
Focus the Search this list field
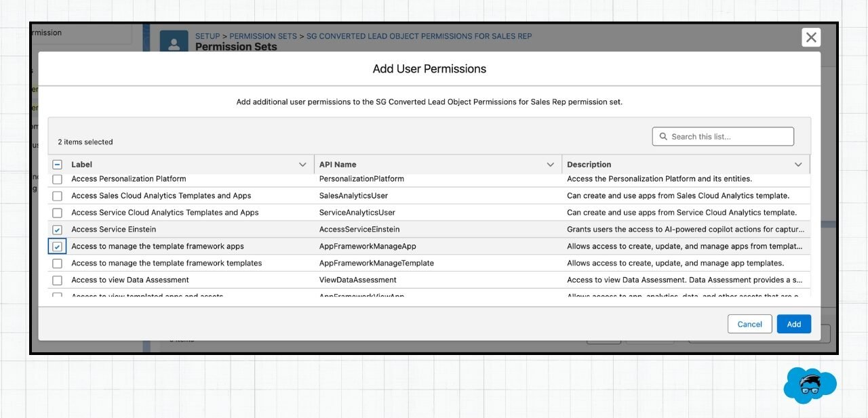point(723,136)
